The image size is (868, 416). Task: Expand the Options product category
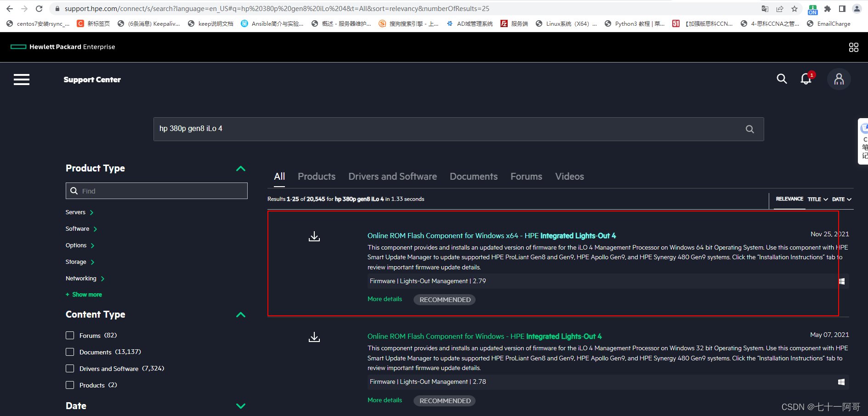click(x=80, y=245)
